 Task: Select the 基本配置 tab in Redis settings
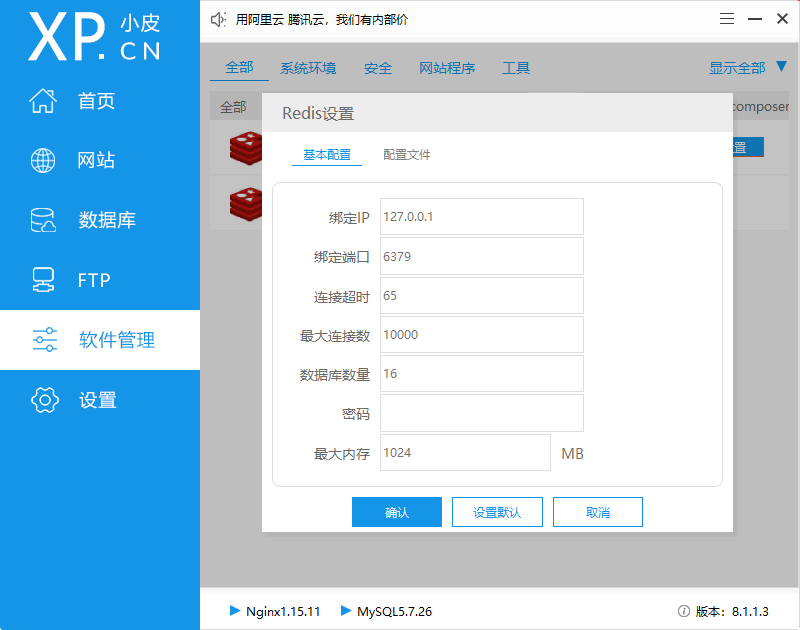[327, 155]
